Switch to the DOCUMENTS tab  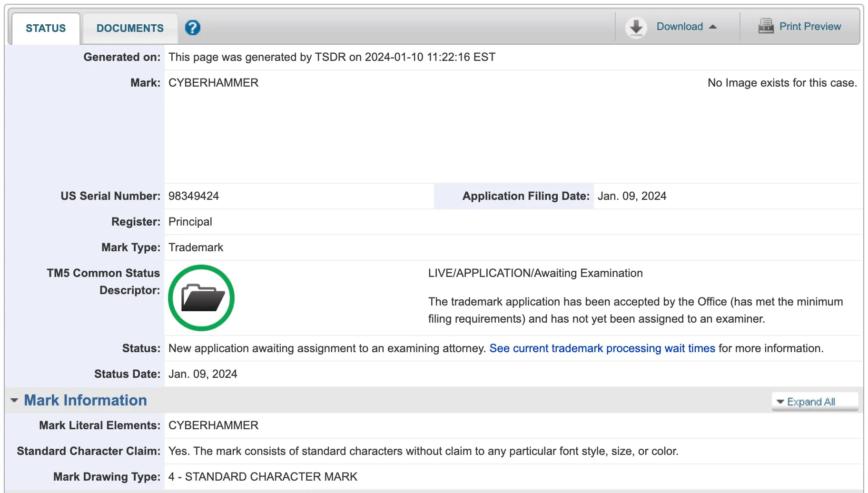click(x=130, y=28)
